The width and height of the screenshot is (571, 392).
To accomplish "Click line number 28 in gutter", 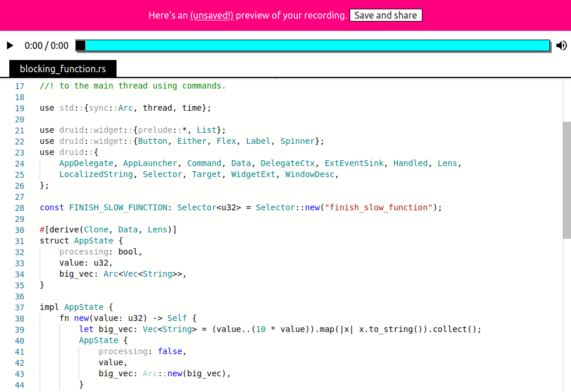I will (20, 208).
